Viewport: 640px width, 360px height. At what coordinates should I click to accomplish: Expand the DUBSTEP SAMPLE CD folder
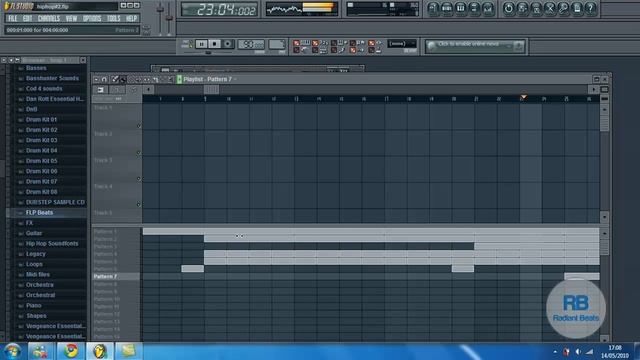pos(55,202)
